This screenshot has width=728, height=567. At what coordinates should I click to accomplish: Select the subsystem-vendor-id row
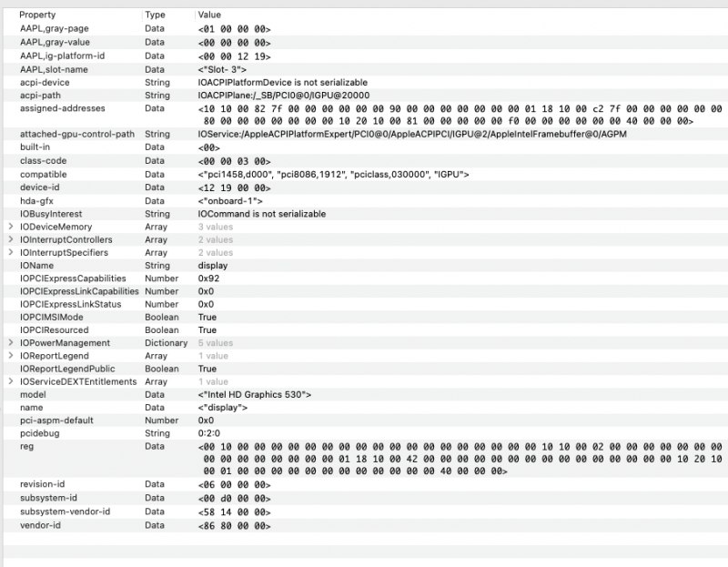(x=65, y=512)
